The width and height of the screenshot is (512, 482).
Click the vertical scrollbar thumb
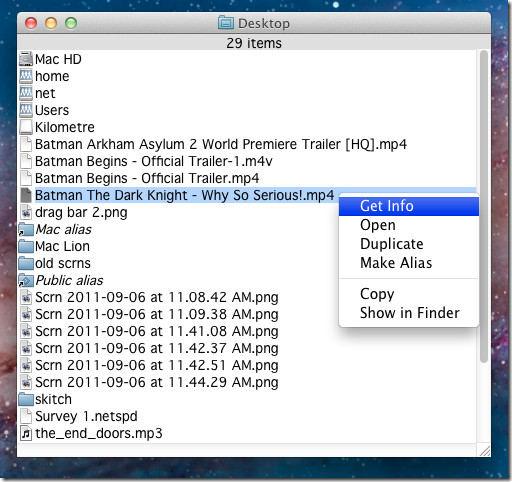(x=484, y=206)
